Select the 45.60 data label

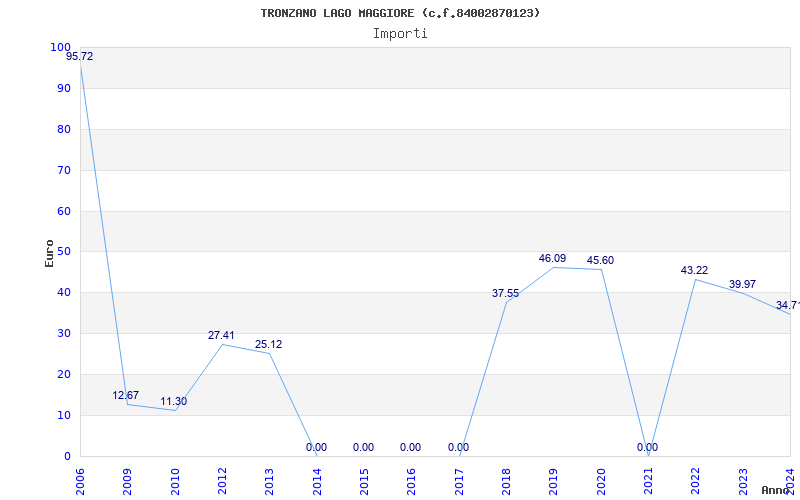(x=601, y=261)
